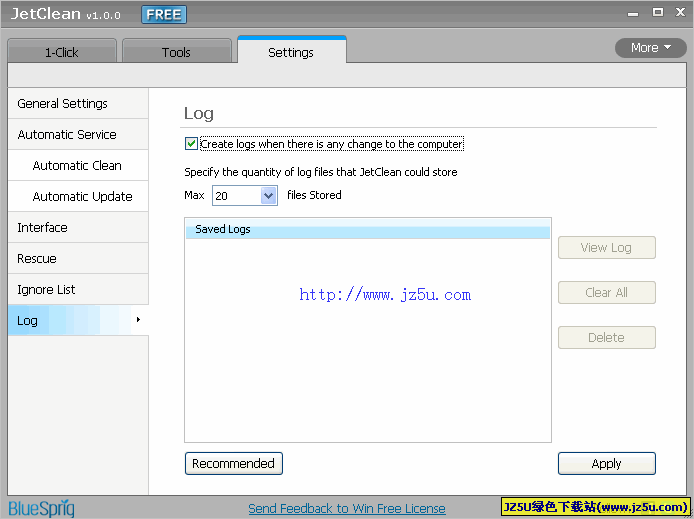Click inside the Saved Logs list area
The width and height of the screenshot is (694, 519).
(x=368, y=340)
